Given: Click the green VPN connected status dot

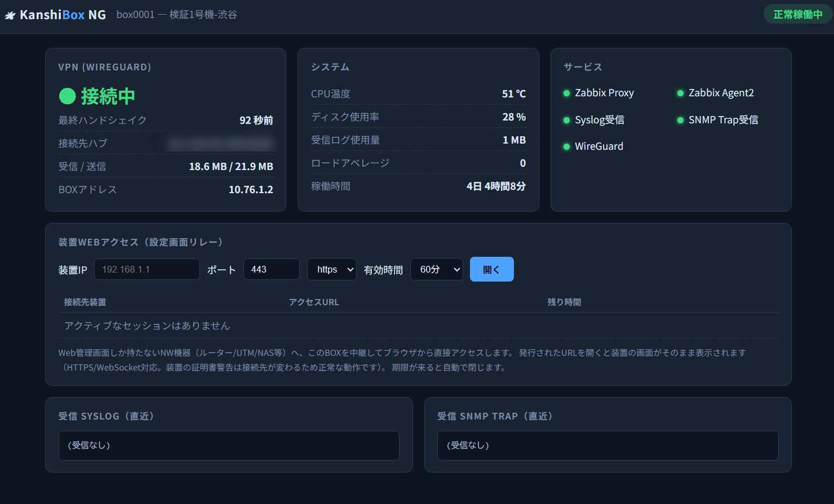Looking at the screenshot, I should click(x=68, y=96).
